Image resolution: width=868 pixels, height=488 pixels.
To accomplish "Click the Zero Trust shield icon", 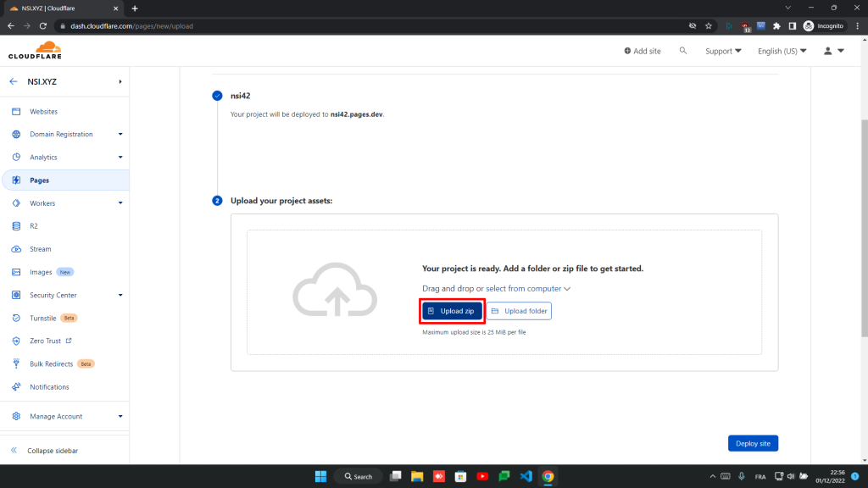I will coord(16,341).
